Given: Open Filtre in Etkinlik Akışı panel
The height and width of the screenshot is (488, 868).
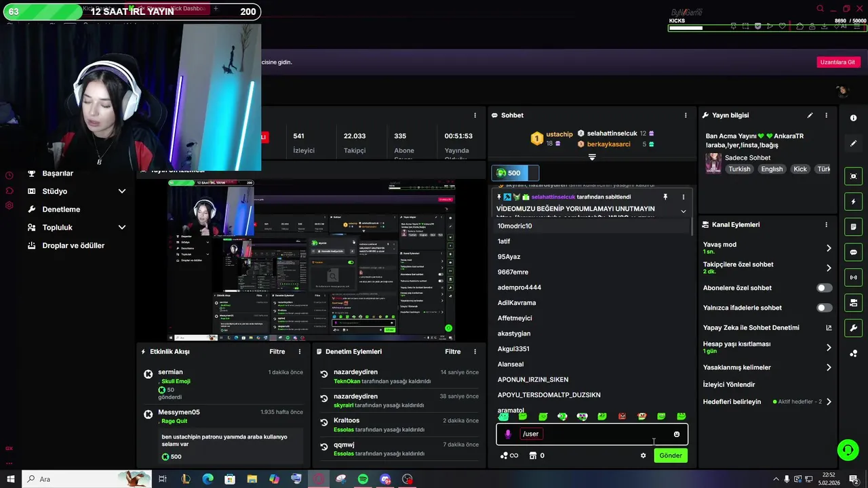Looking at the screenshot, I should [x=277, y=352].
